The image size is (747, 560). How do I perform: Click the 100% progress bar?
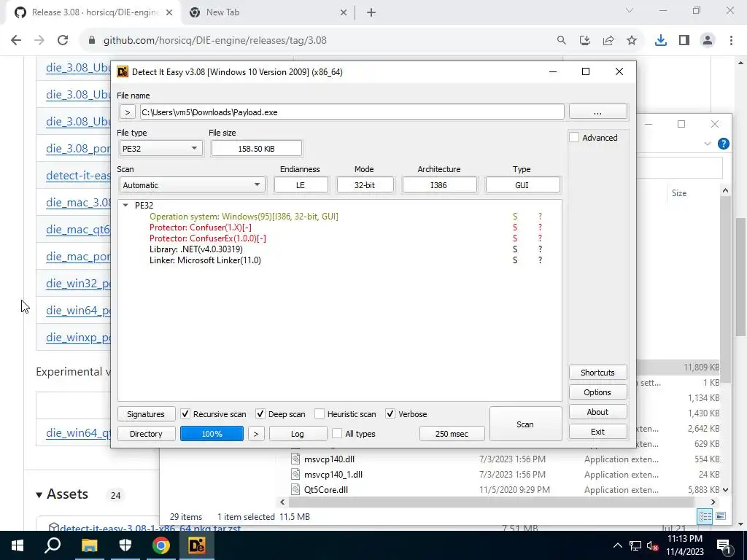point(212,434)
